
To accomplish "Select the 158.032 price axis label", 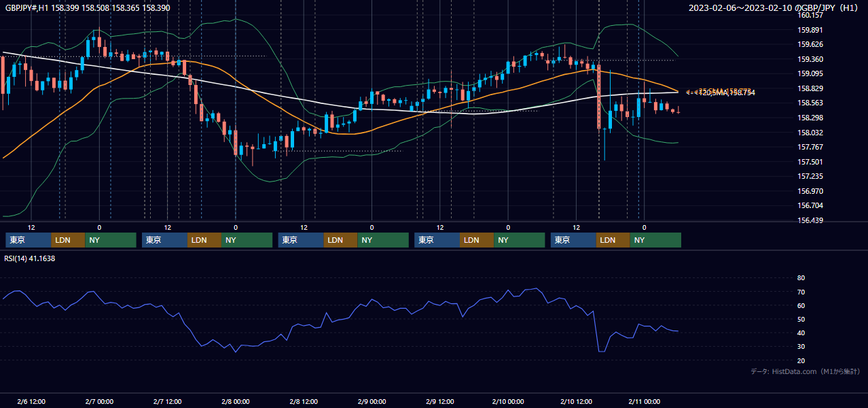I will (x=810, y=133).
